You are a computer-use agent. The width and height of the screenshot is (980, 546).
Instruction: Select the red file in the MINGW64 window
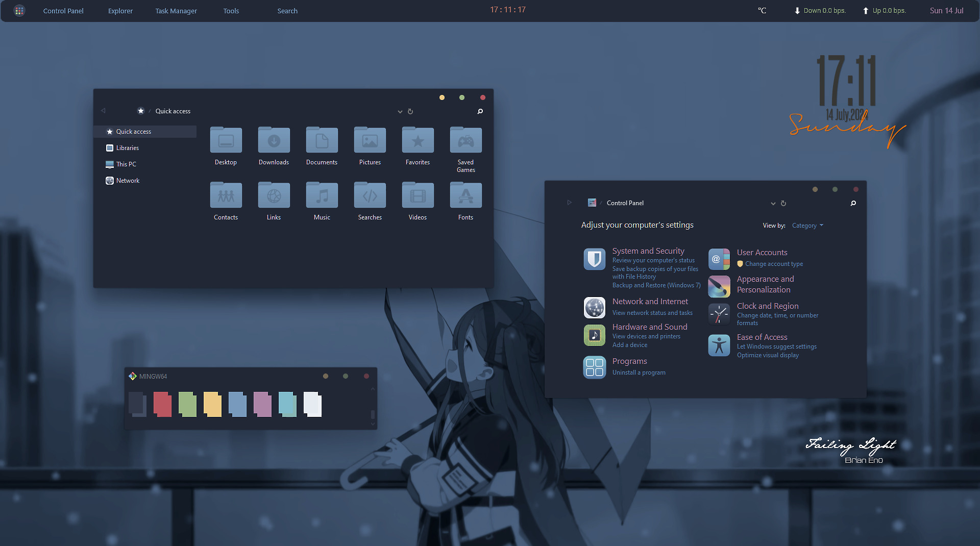(162, 404)
